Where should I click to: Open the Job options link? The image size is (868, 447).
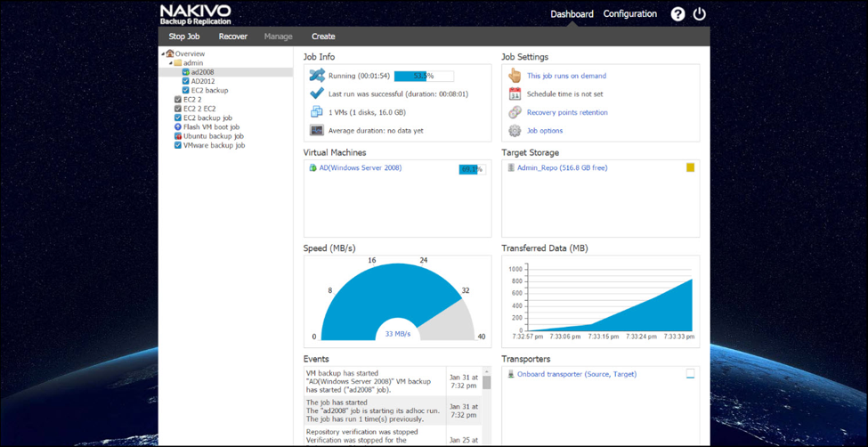click(x=545, y=131)
